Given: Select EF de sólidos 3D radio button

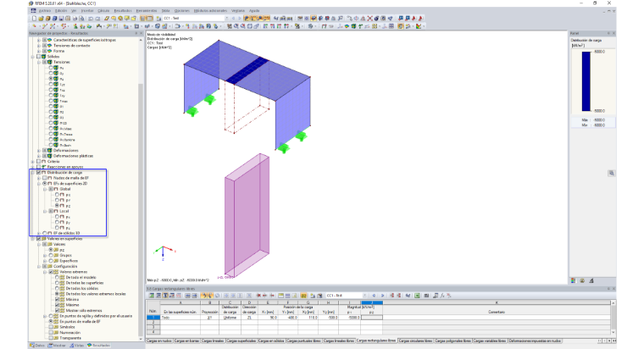Looking at the screenshot, I should [x=45, y=233].
